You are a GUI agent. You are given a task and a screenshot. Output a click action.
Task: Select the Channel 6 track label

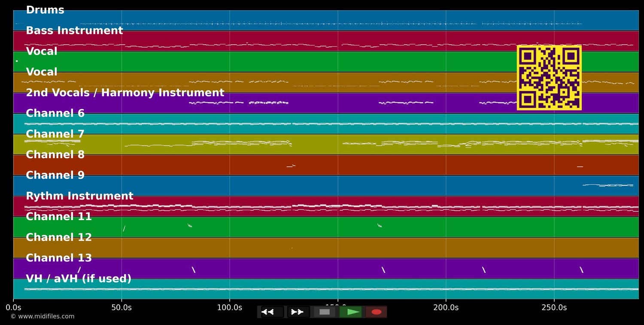tap(55, 113)
